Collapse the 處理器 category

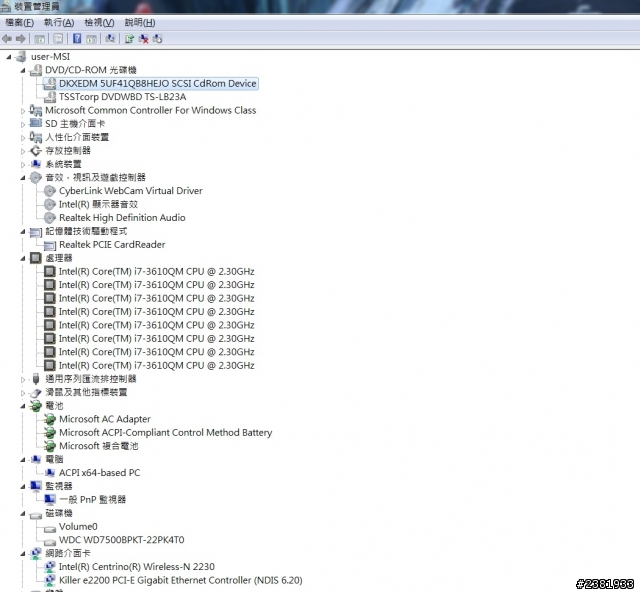coord(23,258)
